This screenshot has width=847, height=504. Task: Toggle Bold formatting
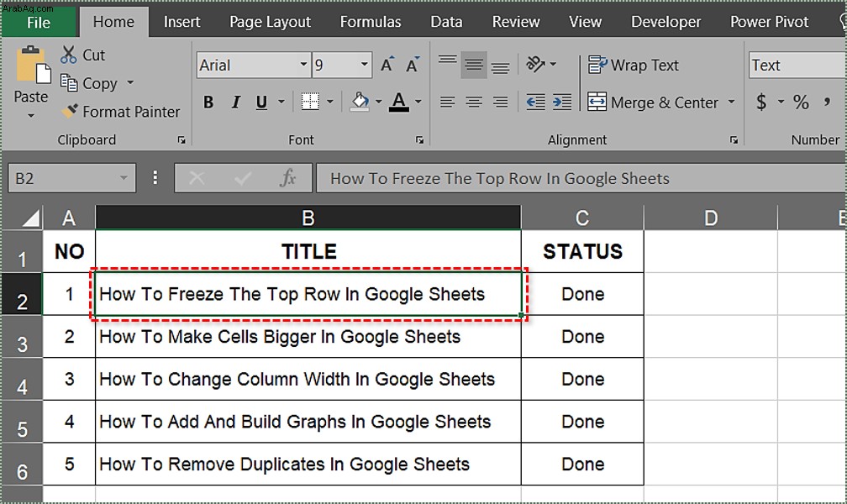pos(208,102)
